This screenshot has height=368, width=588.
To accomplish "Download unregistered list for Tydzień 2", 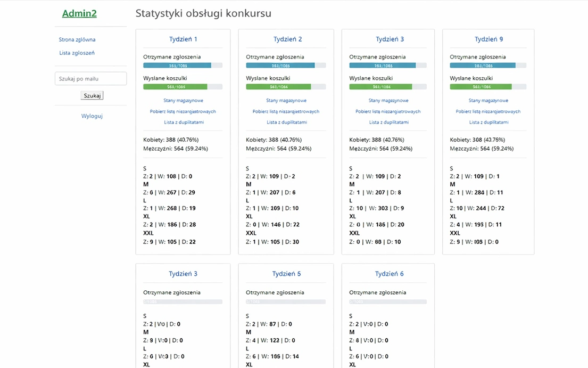I will 286,111.
